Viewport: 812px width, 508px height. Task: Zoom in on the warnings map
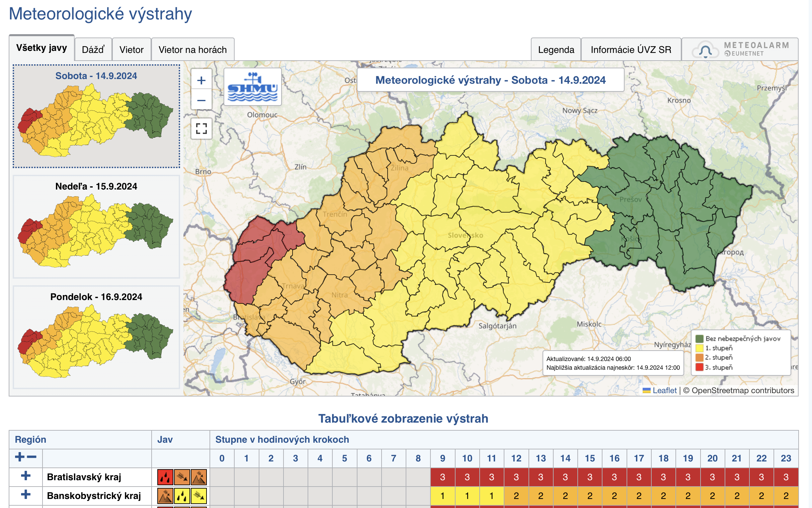pos(201,80)
